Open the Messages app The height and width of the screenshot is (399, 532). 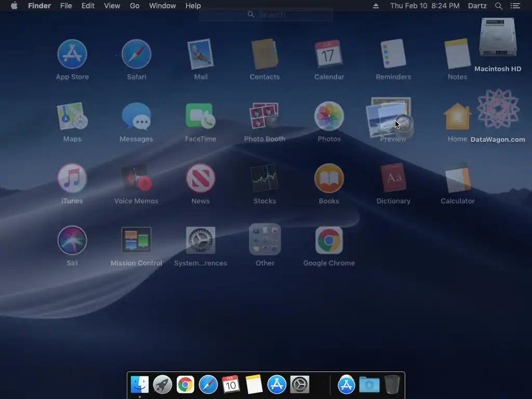pos(137,116)
